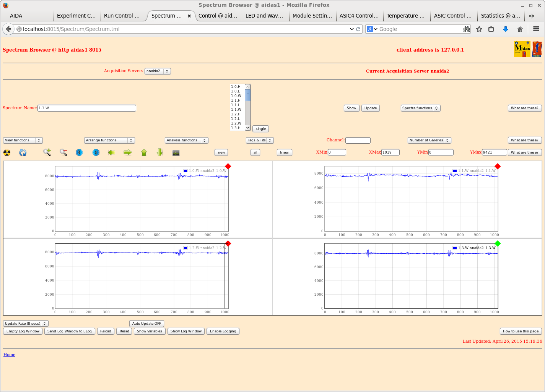Click the green left arrow icon

click(x=112, y=152)
